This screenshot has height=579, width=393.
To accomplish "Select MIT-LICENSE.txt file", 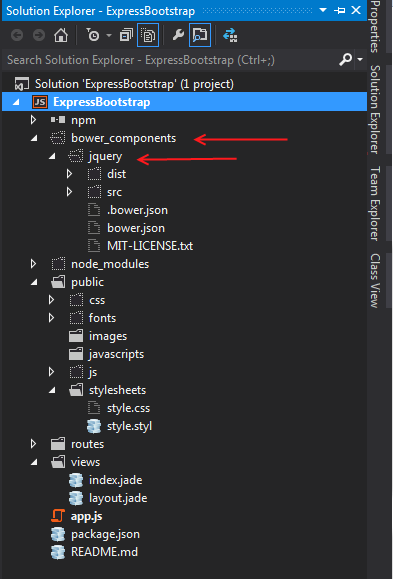I will 150,246.
